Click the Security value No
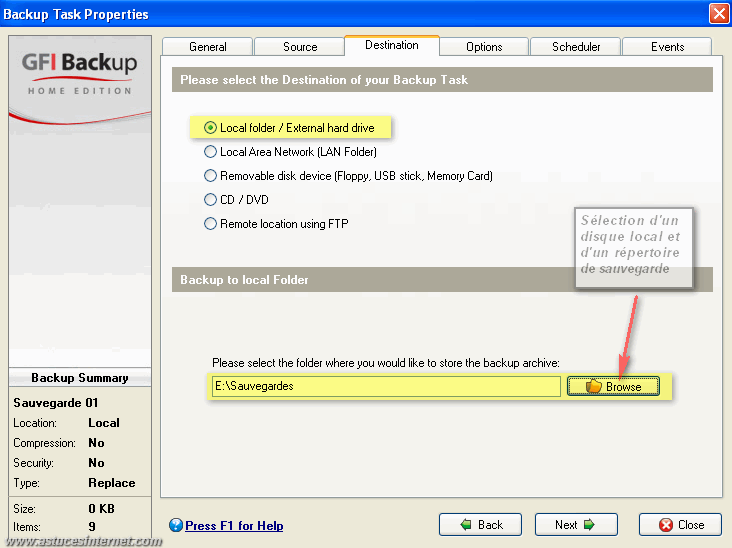732x548 pixels. click(96, 463)
